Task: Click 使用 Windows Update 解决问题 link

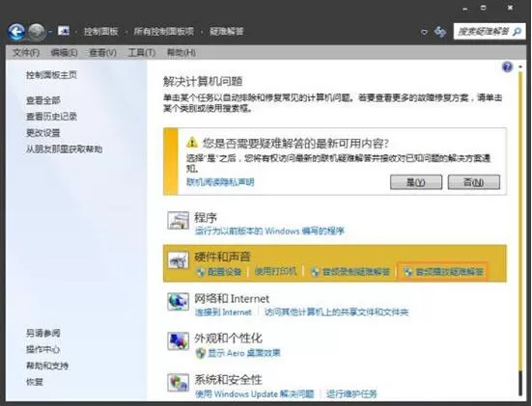Action: pos(255,394)
